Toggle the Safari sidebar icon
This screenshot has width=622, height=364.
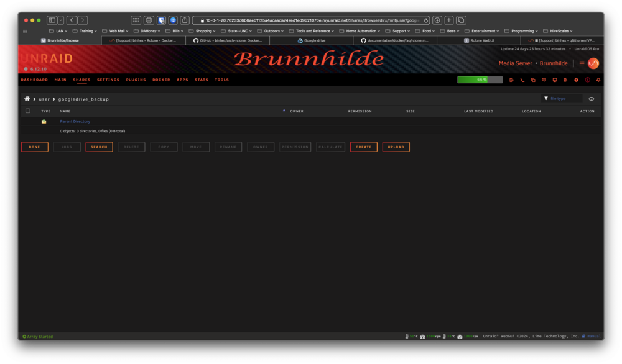52,20
